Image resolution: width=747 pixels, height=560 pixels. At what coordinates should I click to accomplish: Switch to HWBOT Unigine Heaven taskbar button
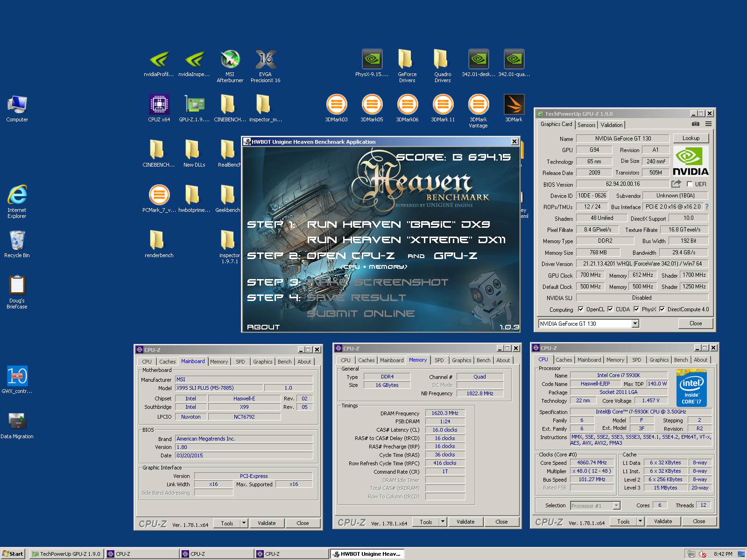click(x=367, y=554)
